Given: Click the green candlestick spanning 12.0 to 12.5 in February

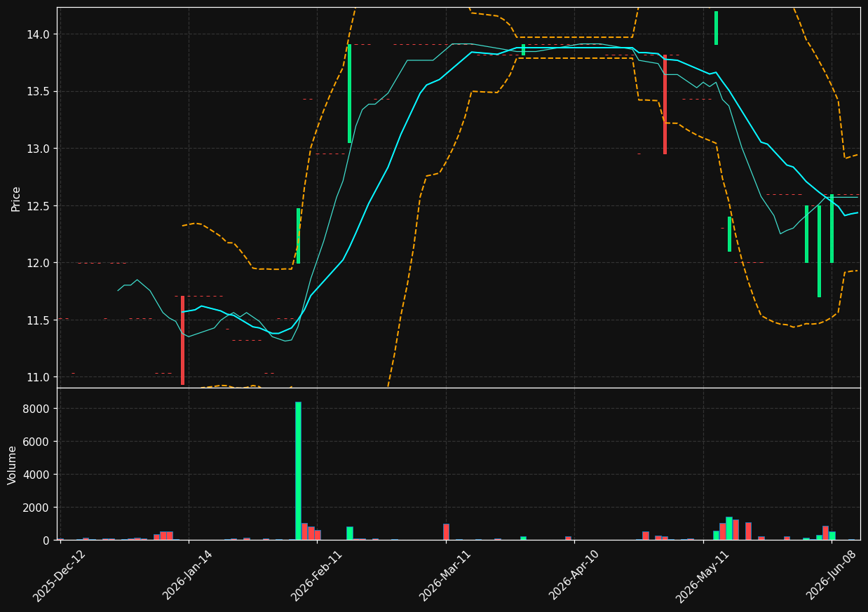Looking at the screenshot, I should coord(298,236).
